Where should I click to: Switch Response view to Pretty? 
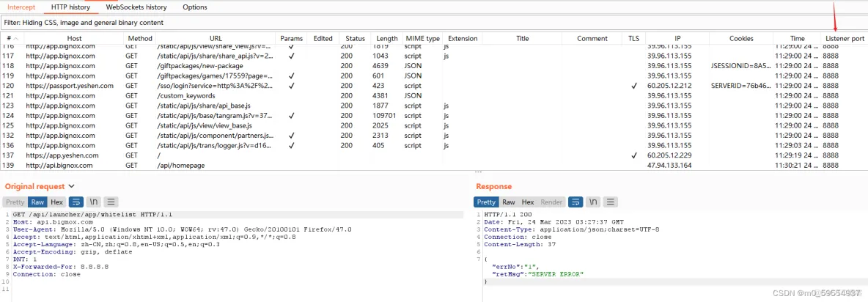click(486, 202)
